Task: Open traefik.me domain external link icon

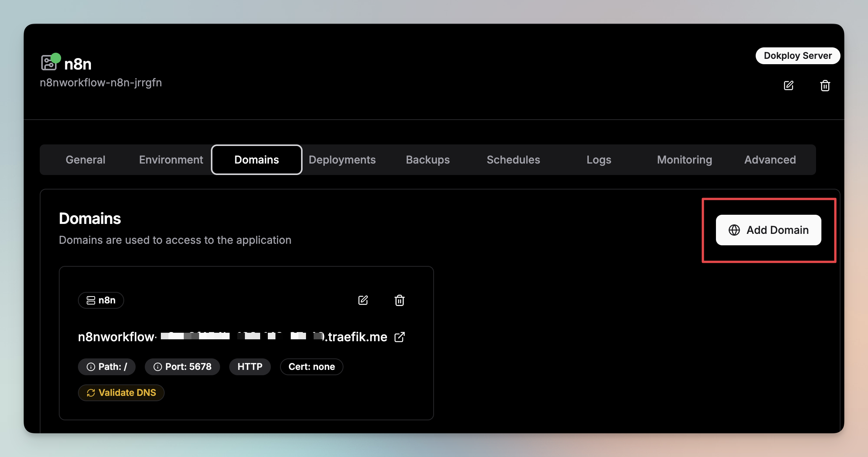Action: pos(400,337)
